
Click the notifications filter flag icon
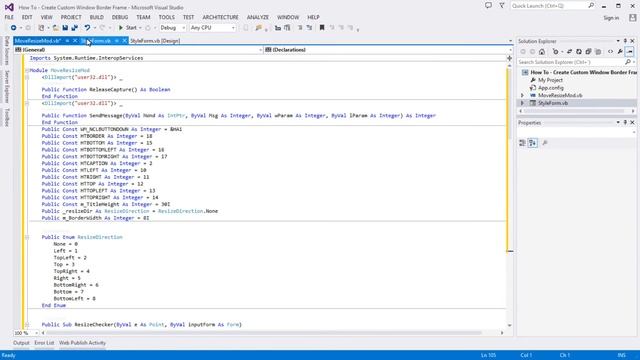pyautogui.click(x=502, y=6)
